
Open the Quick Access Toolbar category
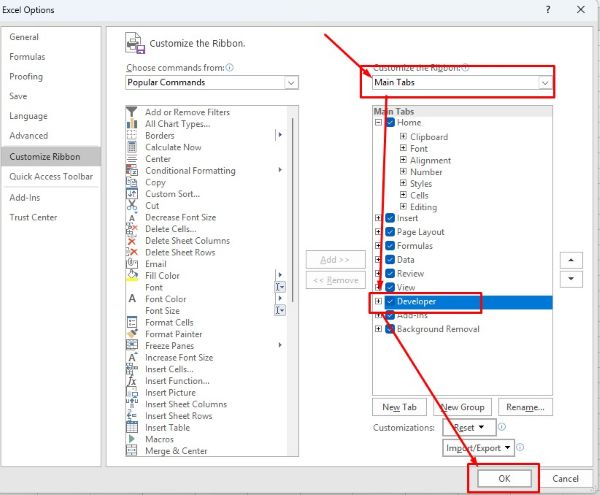[51, 176]
